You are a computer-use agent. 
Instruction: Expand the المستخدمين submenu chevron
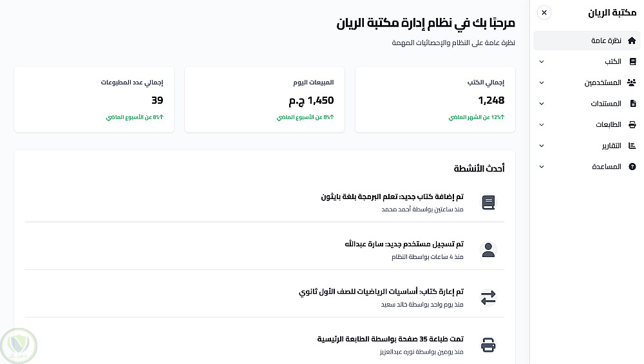[x=541, y=83]
